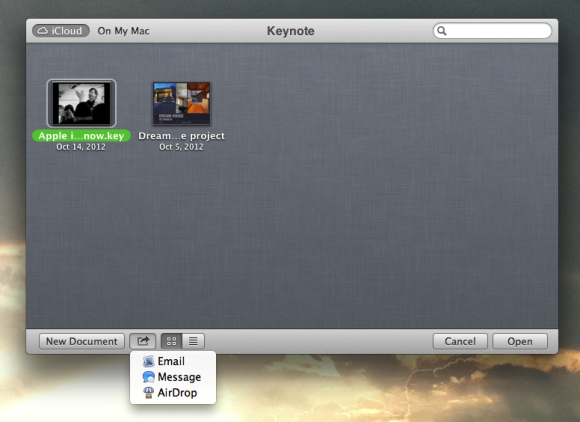Click the AirDrop parachute icon
Image resolution: width=580 pixels, height=422 pixels.
click(148, 393)
